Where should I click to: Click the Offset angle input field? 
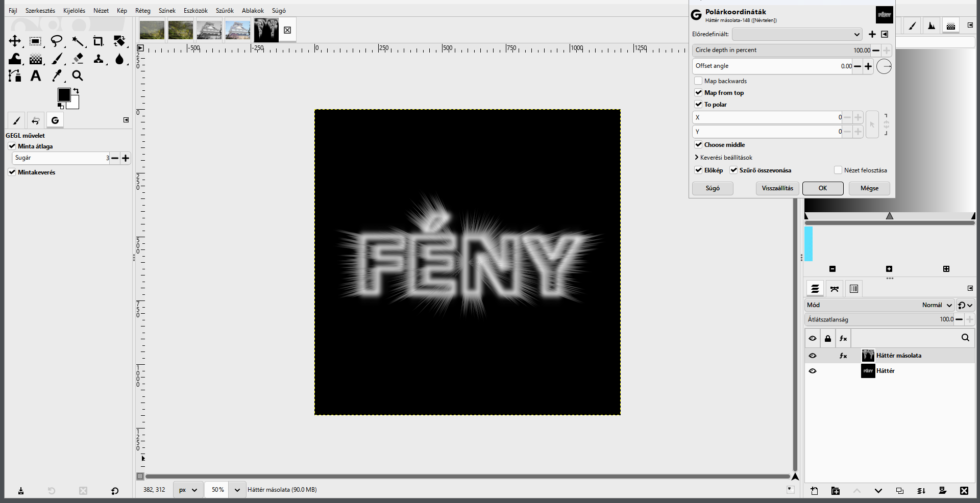click(x=773, y=66)
